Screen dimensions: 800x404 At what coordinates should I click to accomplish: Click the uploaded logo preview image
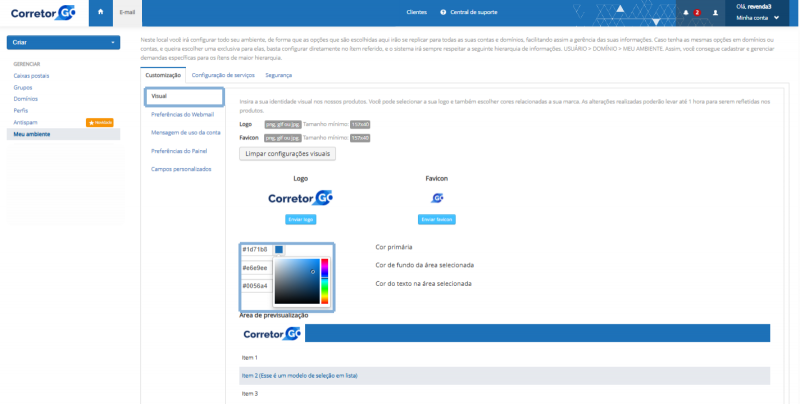point(301,198)
